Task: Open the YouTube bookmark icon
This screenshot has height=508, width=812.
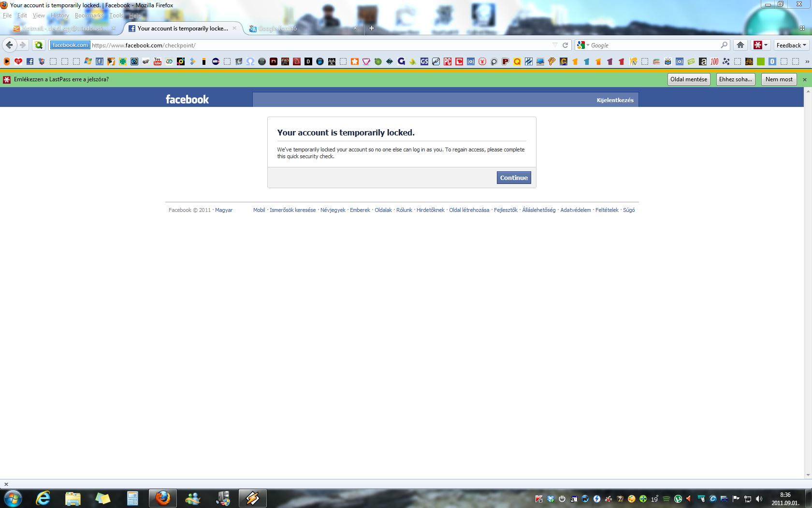Action: point(158,61)
